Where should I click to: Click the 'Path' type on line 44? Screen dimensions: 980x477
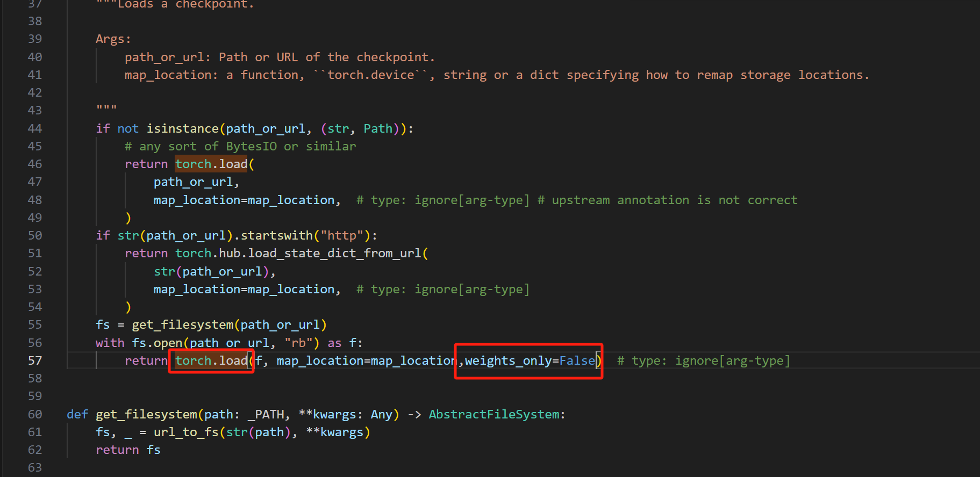coord(378,128)
